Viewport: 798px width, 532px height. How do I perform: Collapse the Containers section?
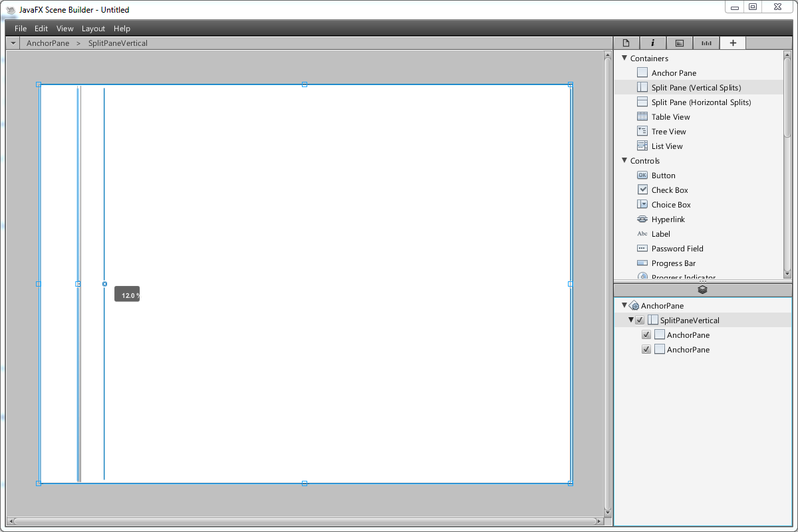point(624,58)
